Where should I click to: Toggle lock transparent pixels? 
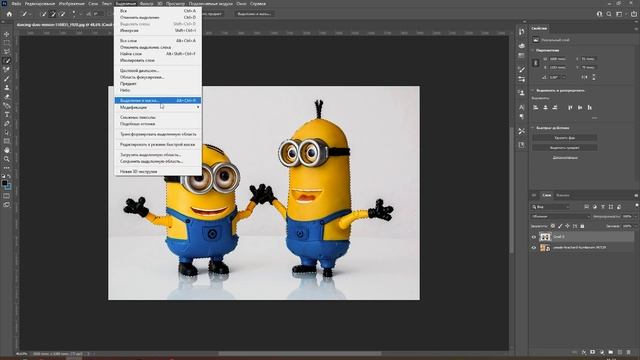coord(553,226)
